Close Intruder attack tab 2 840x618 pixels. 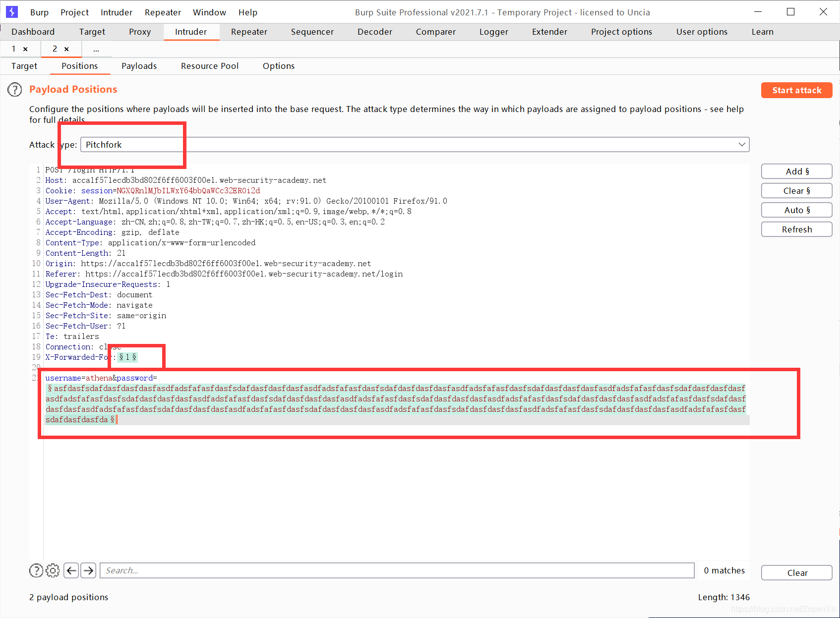coord(66,49)
